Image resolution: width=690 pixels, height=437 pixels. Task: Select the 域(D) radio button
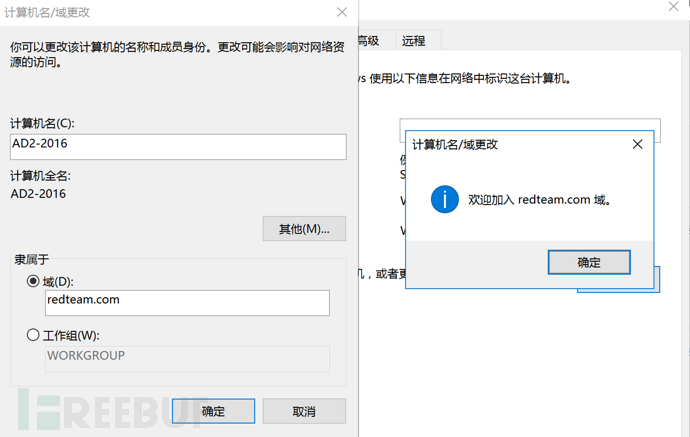(34, 281)
